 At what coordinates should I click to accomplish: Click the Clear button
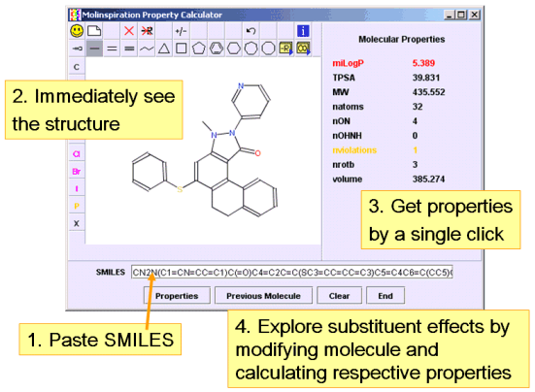339,296
